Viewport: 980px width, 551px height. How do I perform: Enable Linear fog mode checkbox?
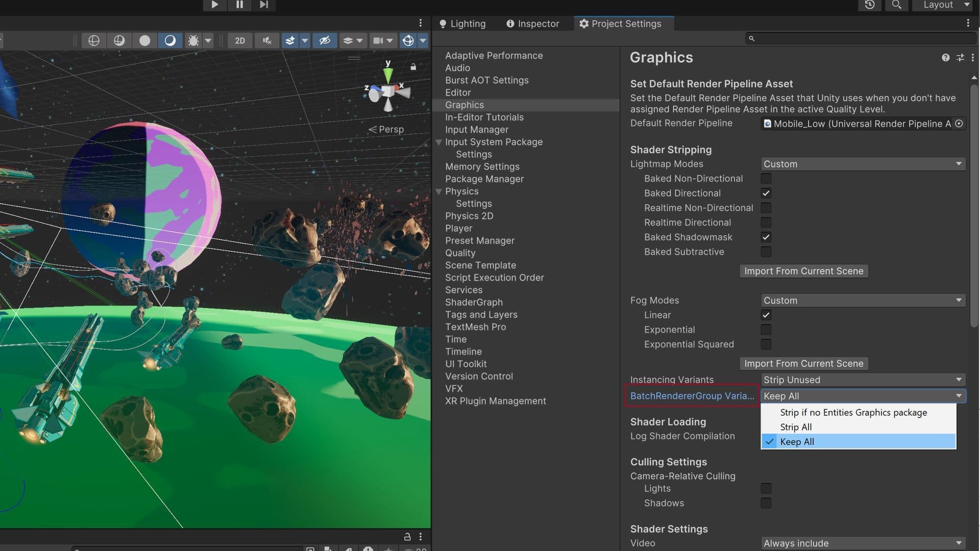(765, 315)
